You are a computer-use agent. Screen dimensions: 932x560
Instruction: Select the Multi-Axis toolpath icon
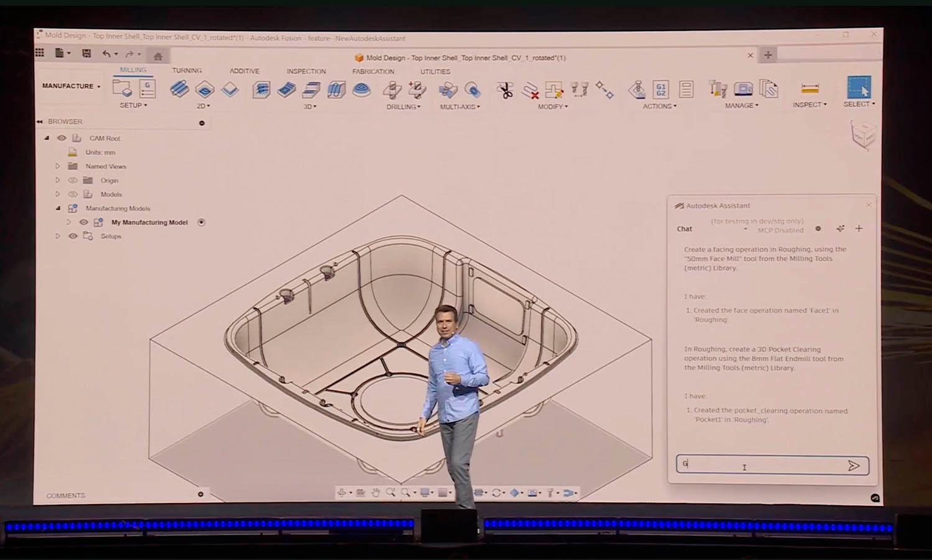449,91
